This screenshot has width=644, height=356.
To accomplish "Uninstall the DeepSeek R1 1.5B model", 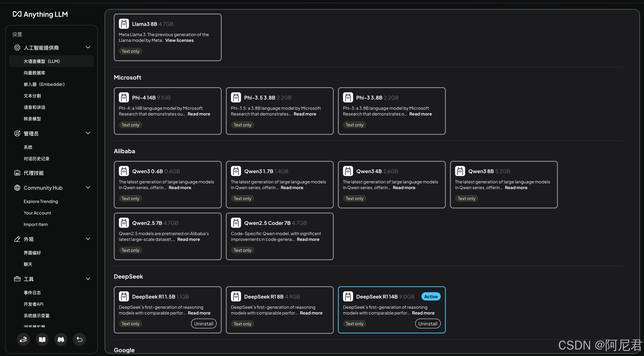I will (203, 323).
